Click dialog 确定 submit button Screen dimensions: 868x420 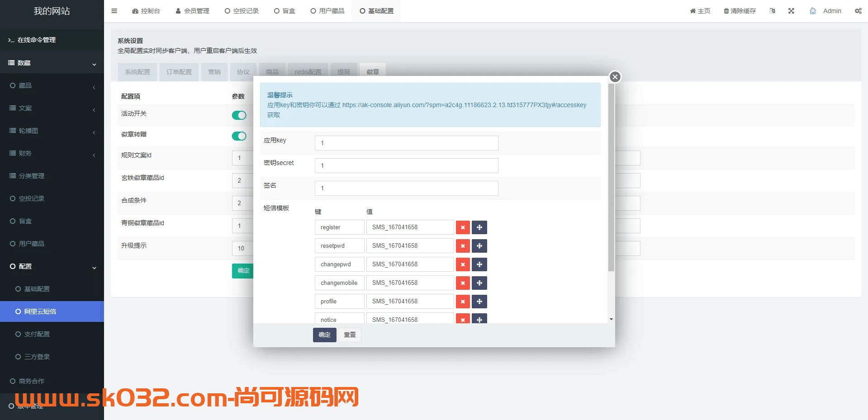(325, 335)
